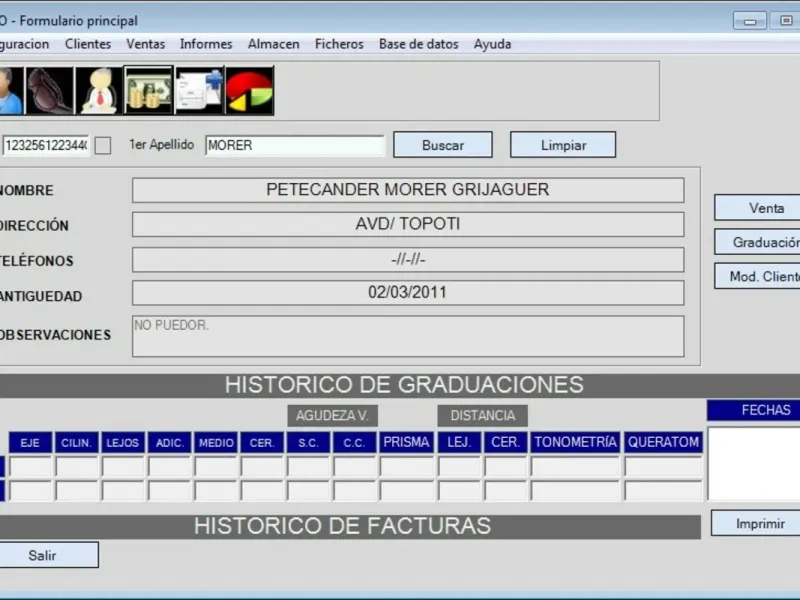Open the employee with tie toolbar icon

pyautogui.click(x=99, y=90)
